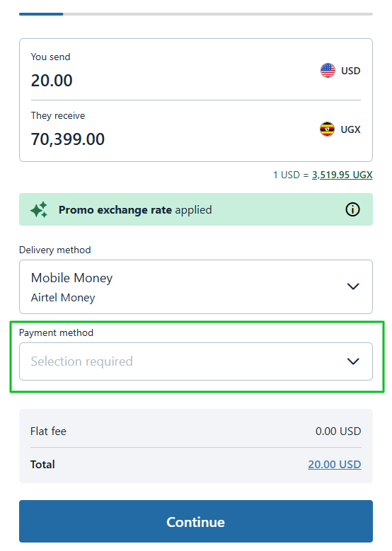Click the Uganda flag icon
The width and height of the screenshot is (392, 551).
327,129
